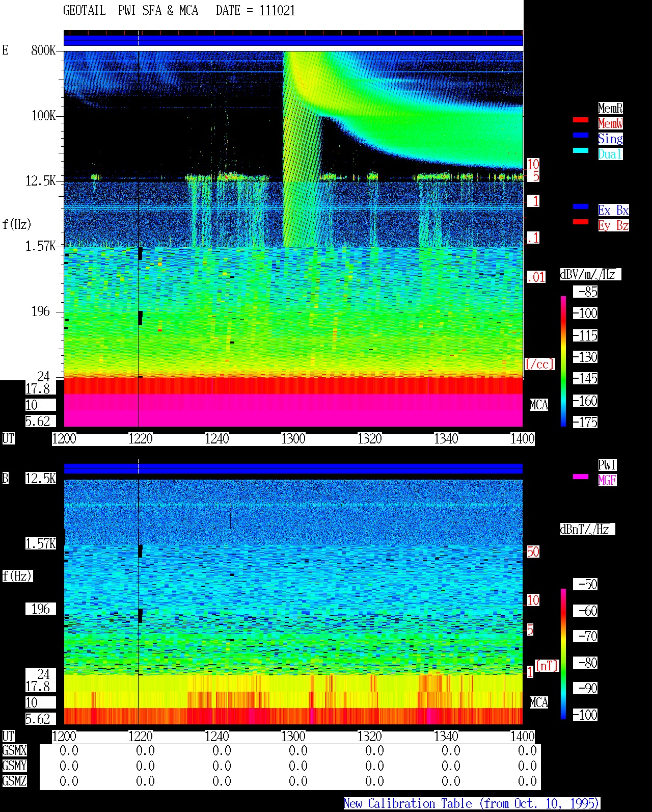652x812 pixels.
Task: Click the red 50 label on B panel
Action: click(533, 552)
